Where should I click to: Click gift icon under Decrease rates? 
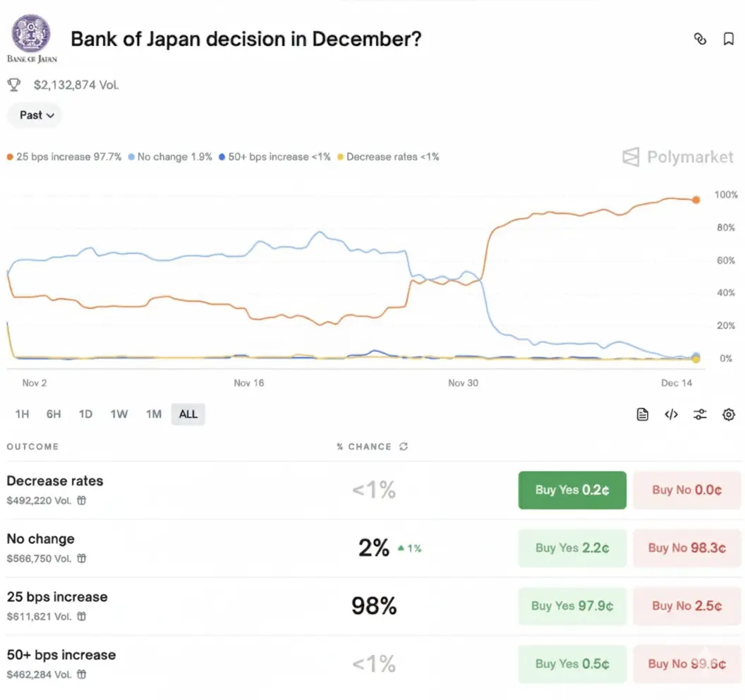(82, 500)
